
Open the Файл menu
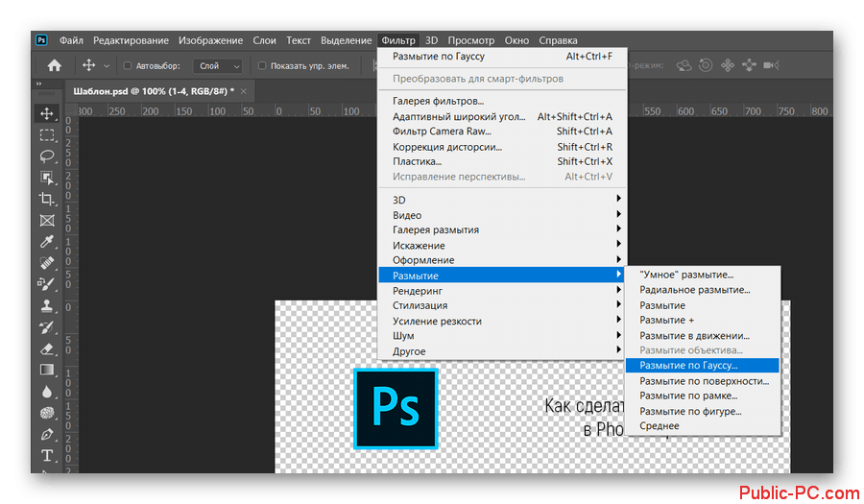(x=71, y=40)
